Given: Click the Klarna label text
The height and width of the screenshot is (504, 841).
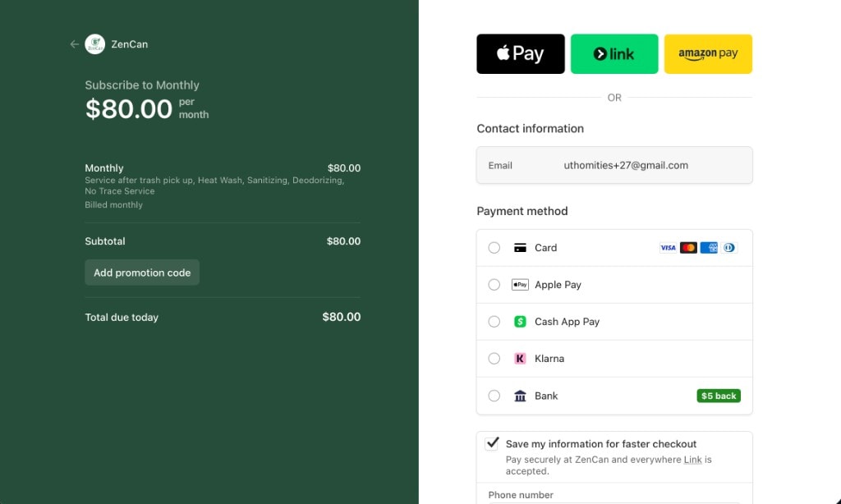Looking at the screenshot, I should coord(549,359).
